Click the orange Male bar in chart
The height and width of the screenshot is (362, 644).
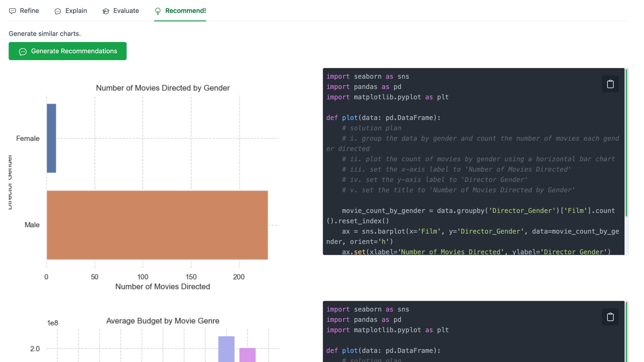(x=157, y=225)
